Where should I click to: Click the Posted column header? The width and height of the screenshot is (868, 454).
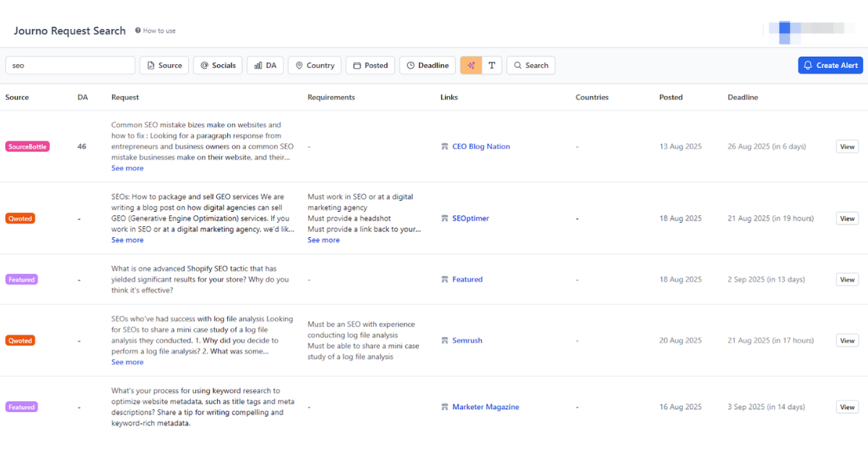(671, 97)
